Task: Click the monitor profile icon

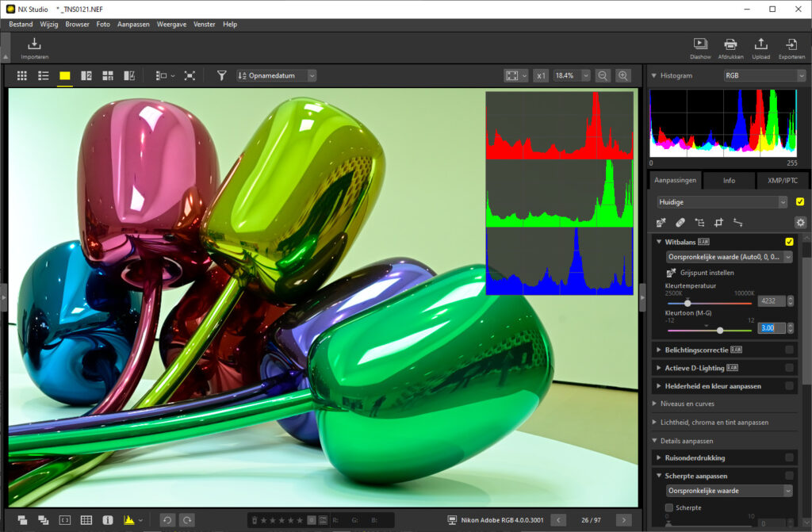Action: coord(452,519)
